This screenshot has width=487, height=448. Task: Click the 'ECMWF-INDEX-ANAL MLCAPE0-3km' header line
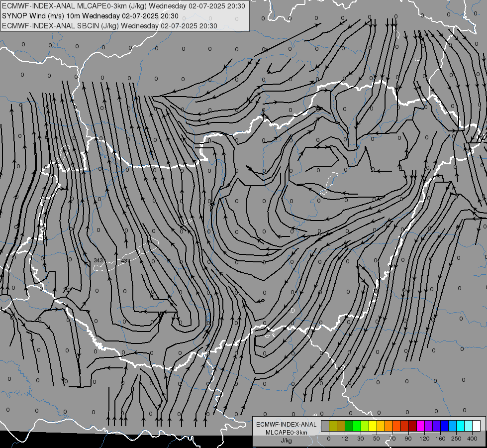coord(123,6)
